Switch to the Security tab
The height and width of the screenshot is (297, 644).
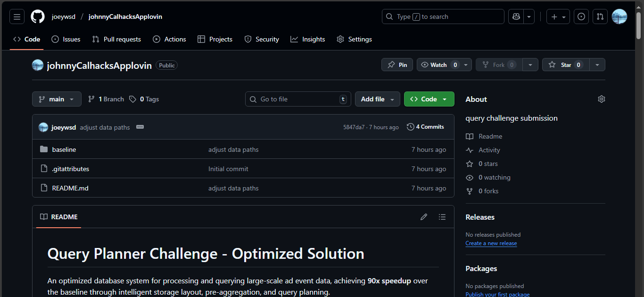coord(262,39)
